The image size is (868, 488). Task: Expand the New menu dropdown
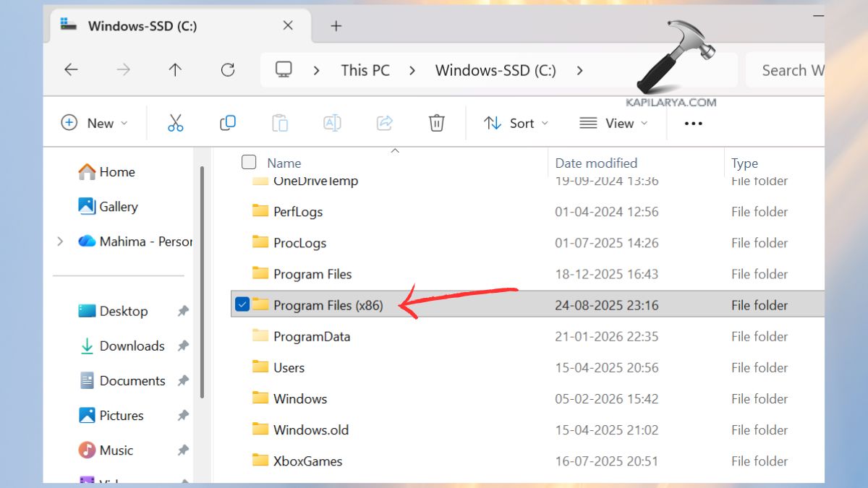(95, 123)
